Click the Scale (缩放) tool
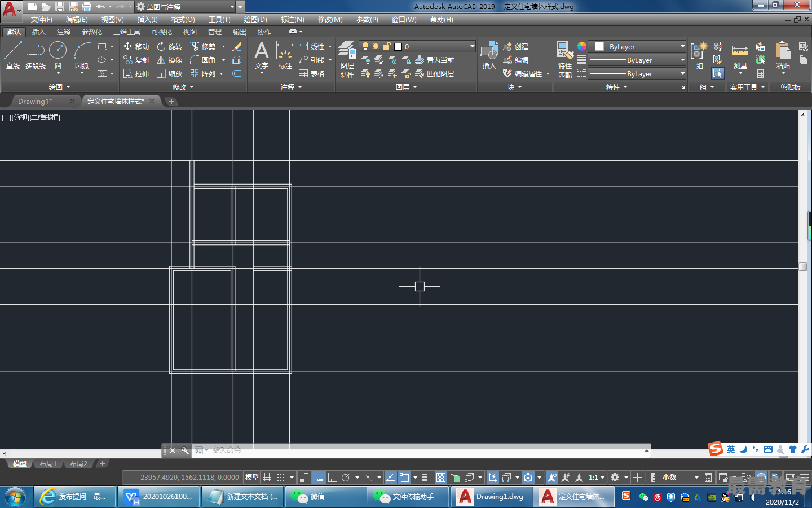The image size is (812, 508). [x=169, y=73]
